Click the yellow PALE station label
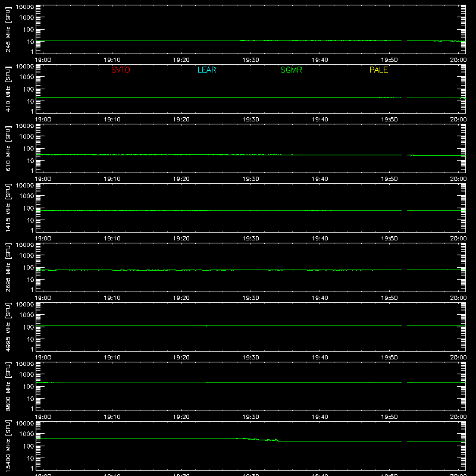This screenshot has width=476, height=476. pyautogui.click(x=378, y=70)
